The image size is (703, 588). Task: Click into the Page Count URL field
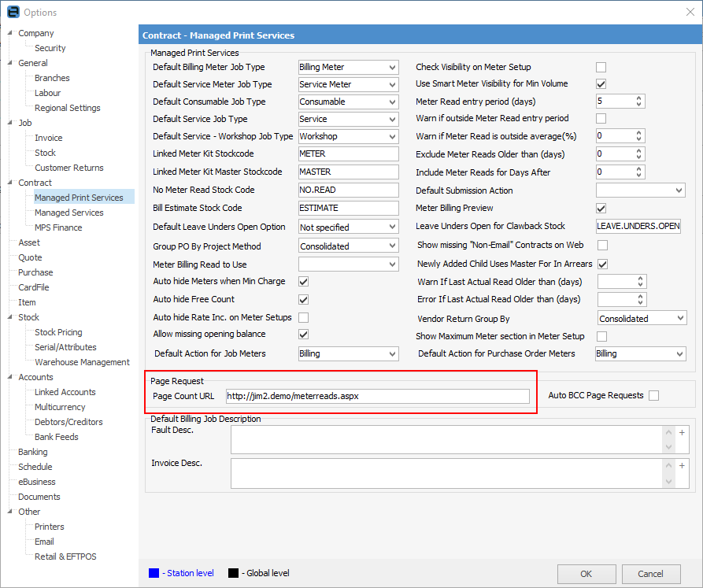(x=377, y=396)
